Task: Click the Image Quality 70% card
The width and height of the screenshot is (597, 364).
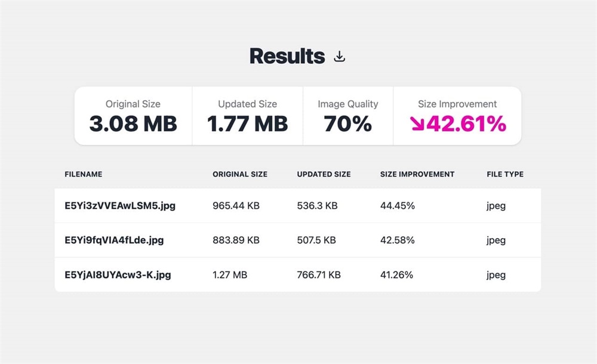Action: point(348,116)
